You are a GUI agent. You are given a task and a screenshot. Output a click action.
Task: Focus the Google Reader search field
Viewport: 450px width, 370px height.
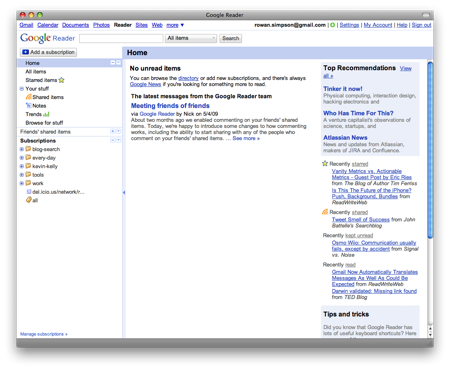click(x=121, y=38)
